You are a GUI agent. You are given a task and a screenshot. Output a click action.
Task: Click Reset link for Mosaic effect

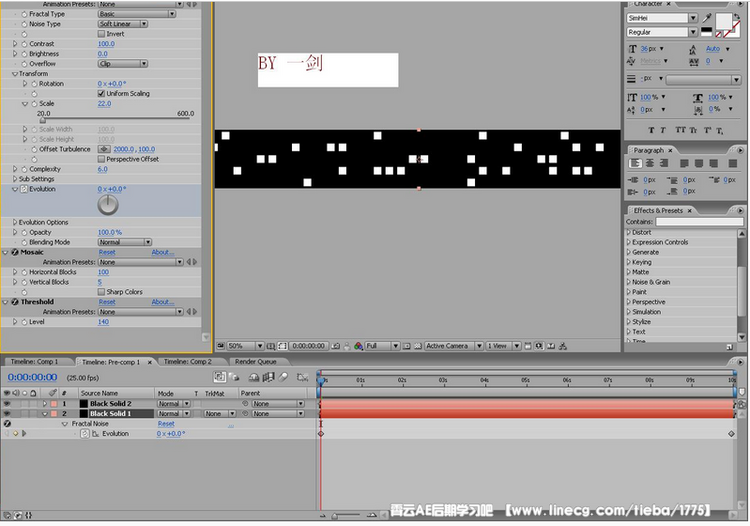[107, 252]
